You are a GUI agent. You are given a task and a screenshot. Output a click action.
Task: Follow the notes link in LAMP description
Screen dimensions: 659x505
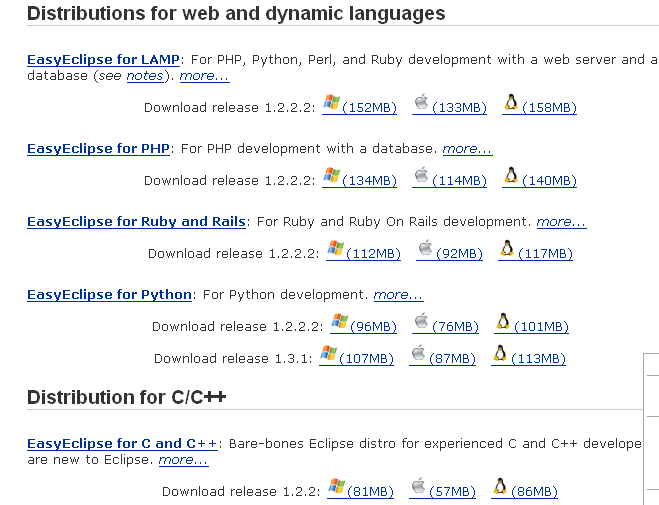click(145, 76)
